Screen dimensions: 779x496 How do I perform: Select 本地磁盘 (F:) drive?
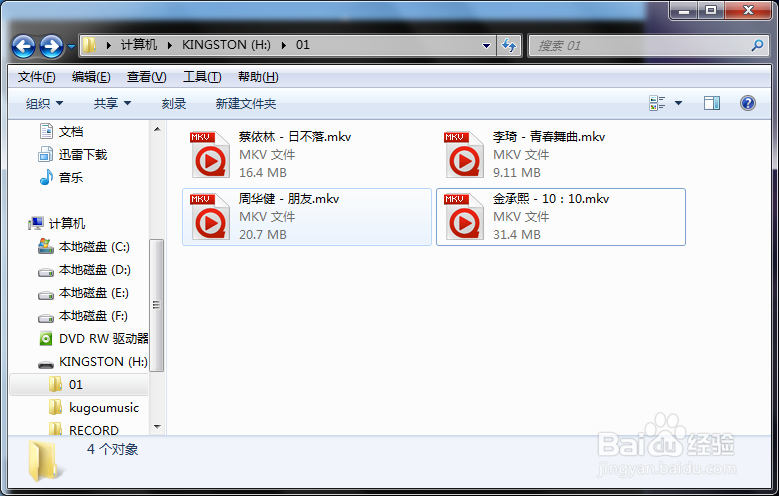tap(93, 316)
